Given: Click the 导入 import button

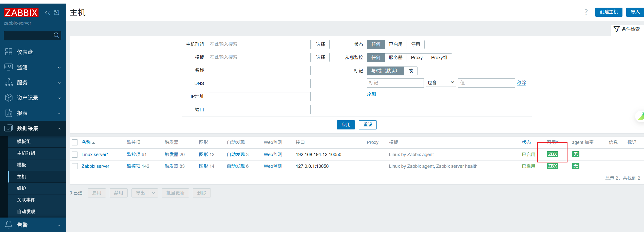Looking at the screenshot, I should pyautogui.click(x=635, y=12).
